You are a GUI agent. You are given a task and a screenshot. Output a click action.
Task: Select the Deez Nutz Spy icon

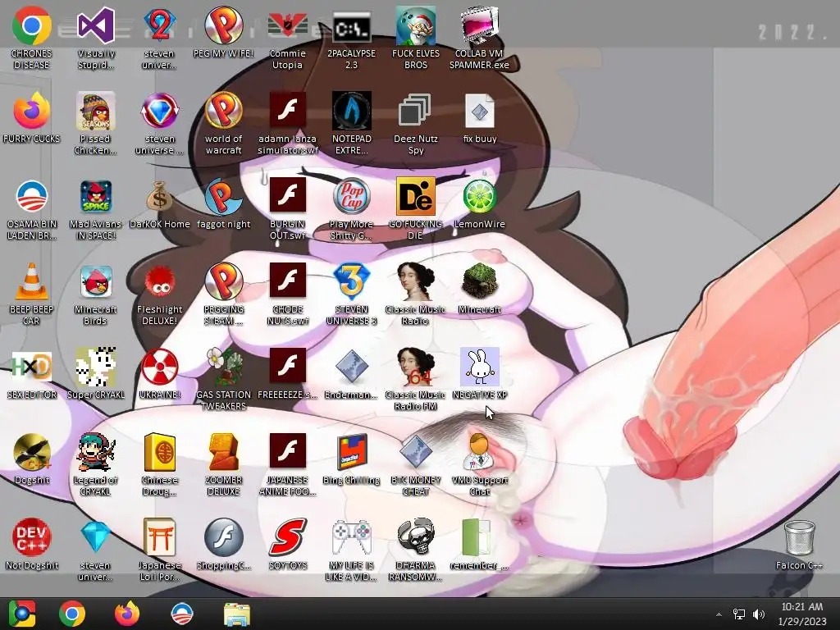tap(415, 111)
